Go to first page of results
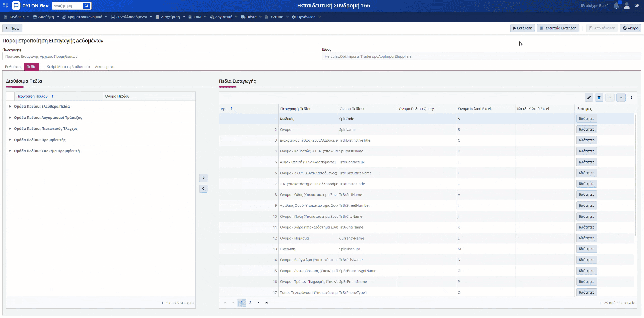 225,303
